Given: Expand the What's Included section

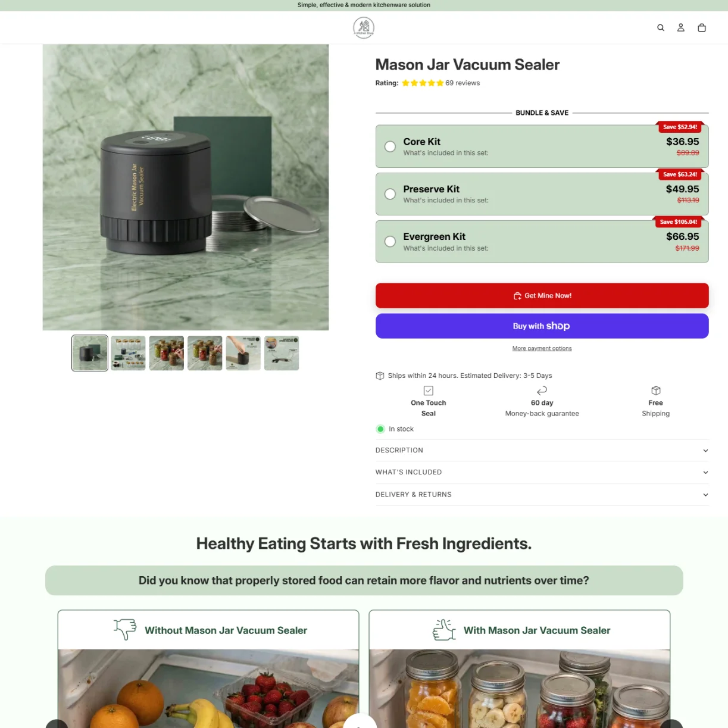Looking at the screenshot, I should (x=542, y=473).
